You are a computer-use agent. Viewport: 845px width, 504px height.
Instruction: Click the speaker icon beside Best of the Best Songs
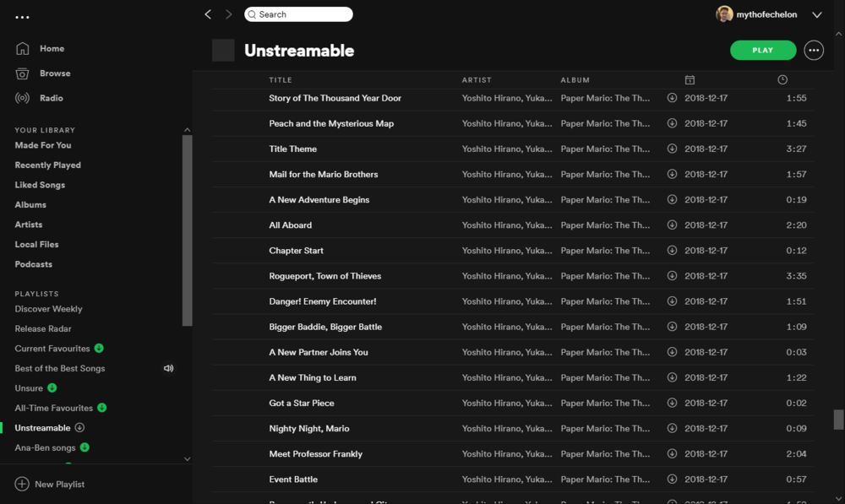[169, 368]
